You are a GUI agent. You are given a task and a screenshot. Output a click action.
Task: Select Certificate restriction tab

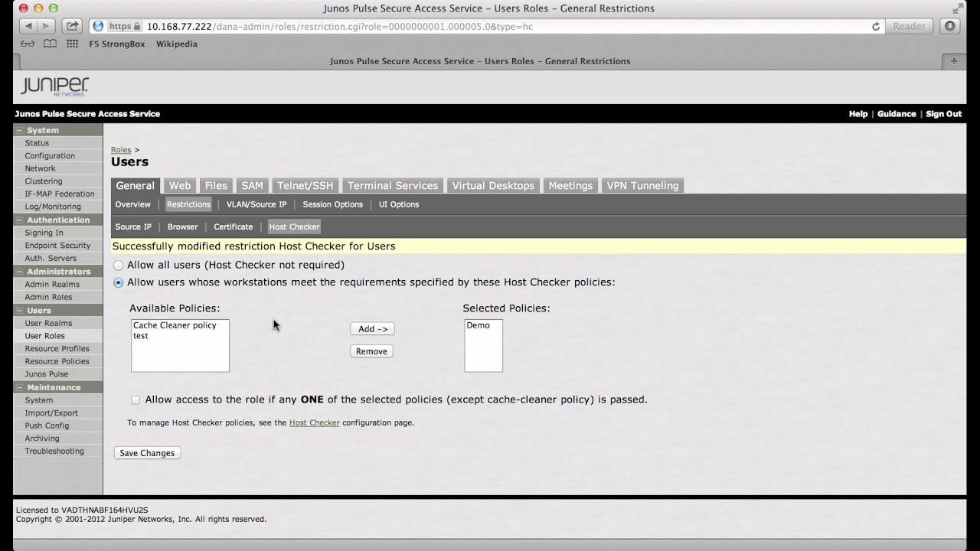pos(233,227)
